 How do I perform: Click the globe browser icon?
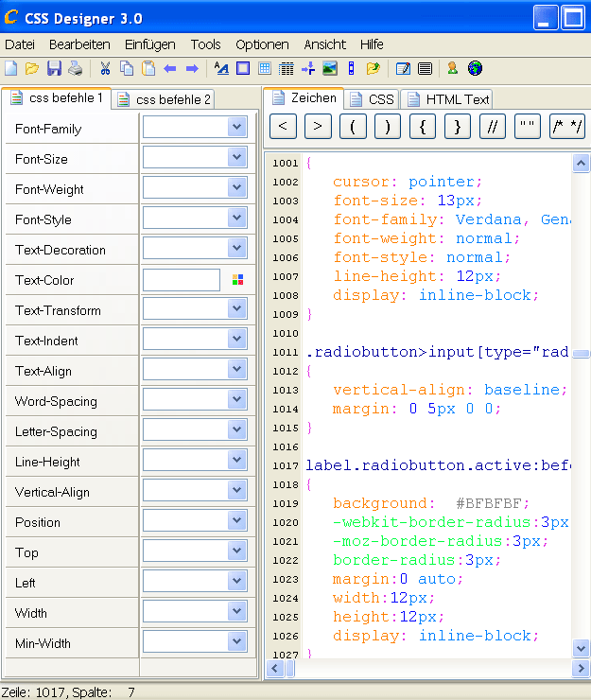coord(475,68)
